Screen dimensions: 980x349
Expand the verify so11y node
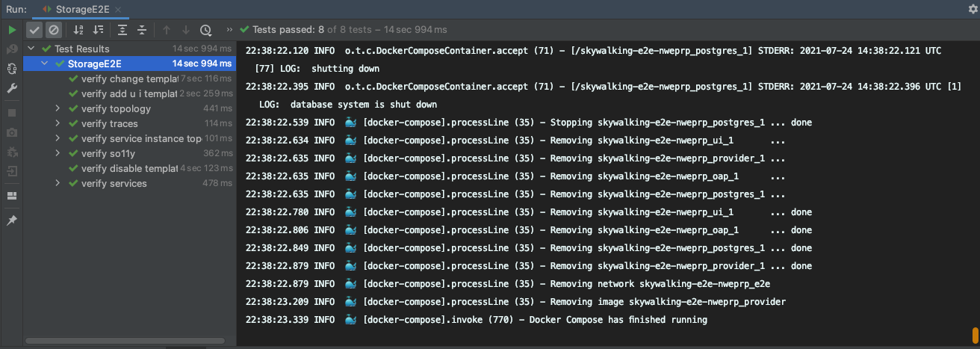coord(58,153)
